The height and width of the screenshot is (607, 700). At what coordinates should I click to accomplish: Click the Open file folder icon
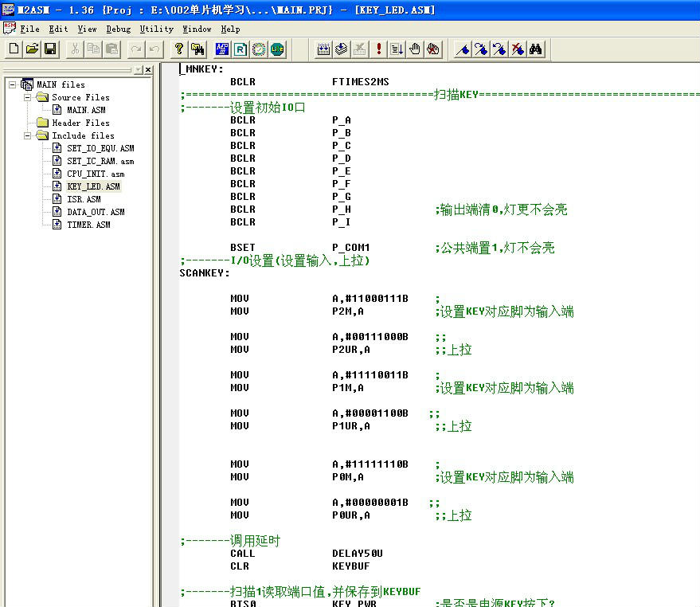tap(32, 49)
